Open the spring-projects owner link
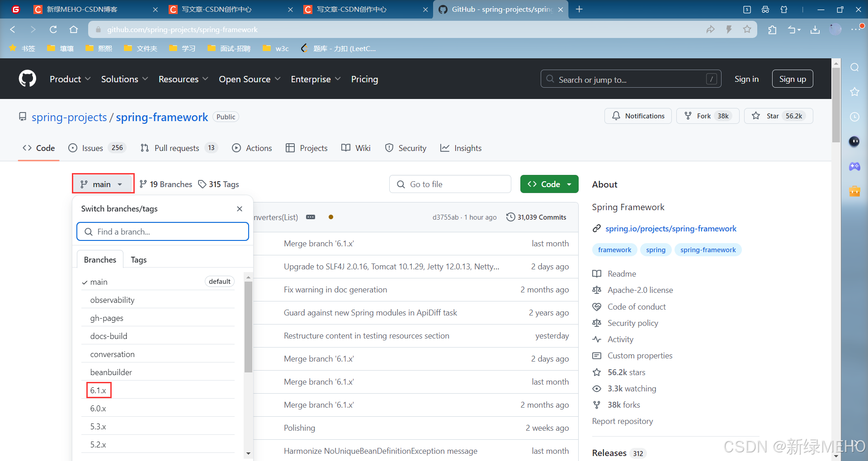This screenshot has height=461, width=868. (x=69, y=117)
